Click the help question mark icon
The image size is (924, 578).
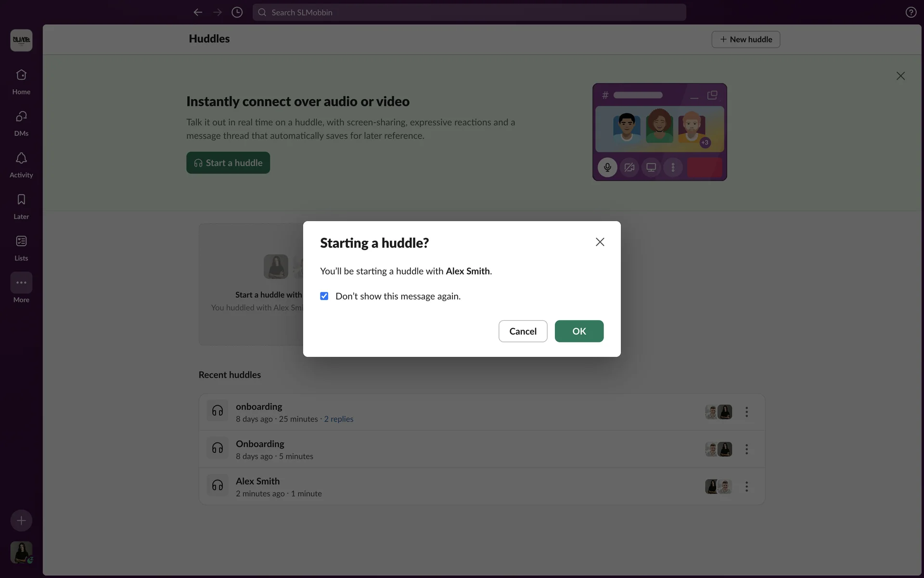coord(911,13)
